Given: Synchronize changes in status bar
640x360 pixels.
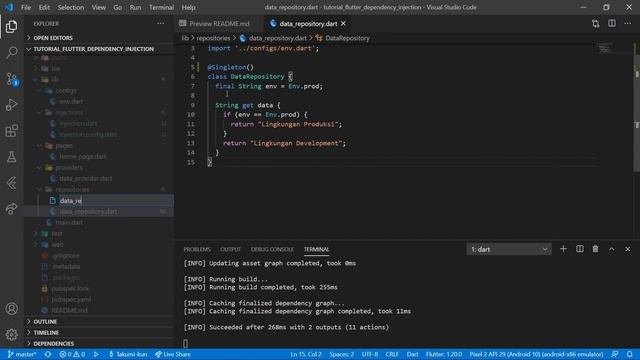Looking at the screenshot, I should point(48,354).
